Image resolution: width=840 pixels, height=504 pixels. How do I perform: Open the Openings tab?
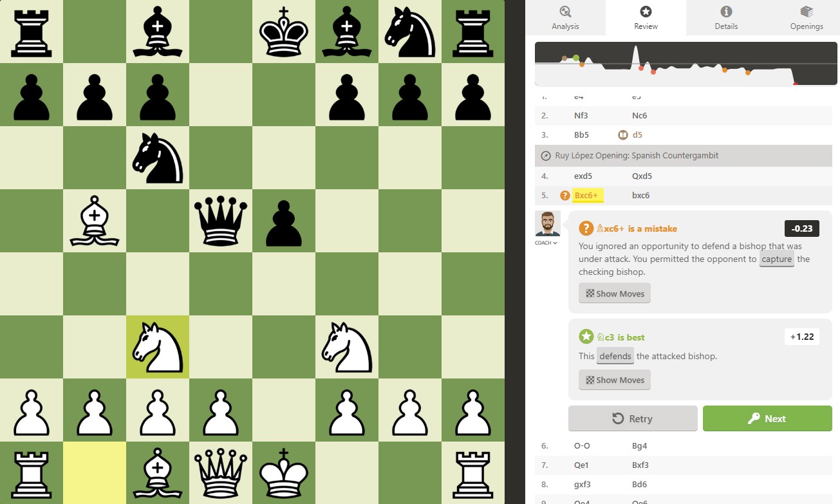point(807,18)
